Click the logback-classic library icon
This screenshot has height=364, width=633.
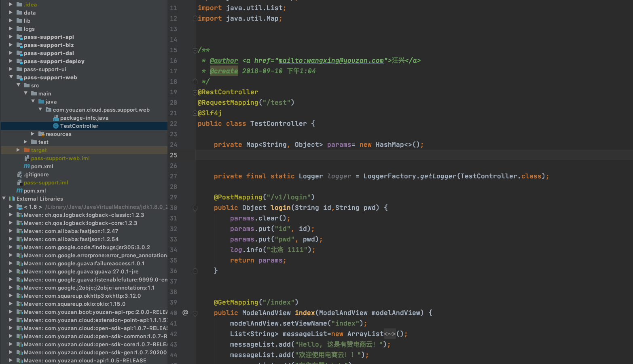tap(19, 215)
